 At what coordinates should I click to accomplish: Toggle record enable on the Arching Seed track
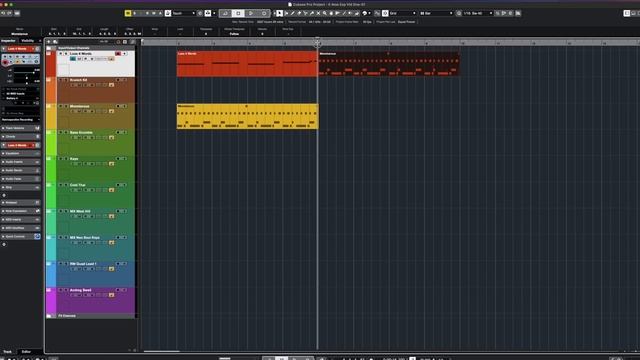118,290
